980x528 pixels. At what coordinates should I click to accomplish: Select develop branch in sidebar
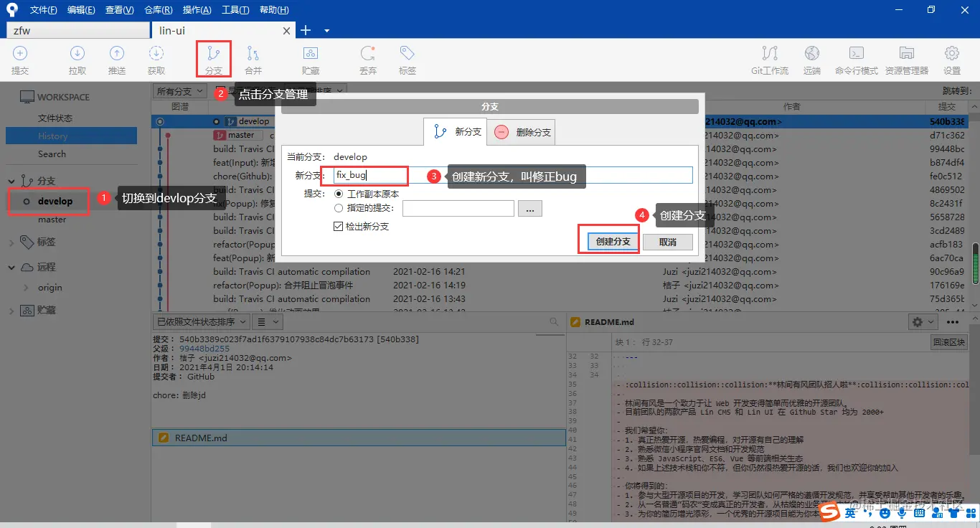point(55,202)
